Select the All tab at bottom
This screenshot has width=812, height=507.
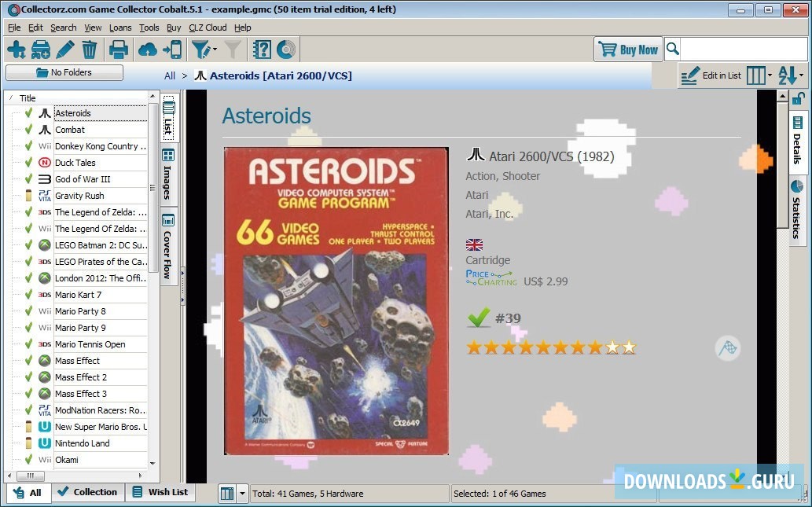coord(28,493)
